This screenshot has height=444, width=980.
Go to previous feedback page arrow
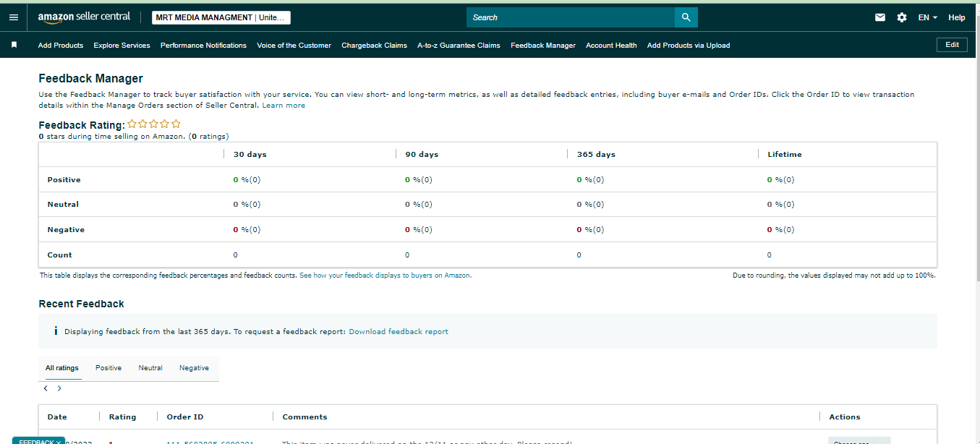[46, 388]
